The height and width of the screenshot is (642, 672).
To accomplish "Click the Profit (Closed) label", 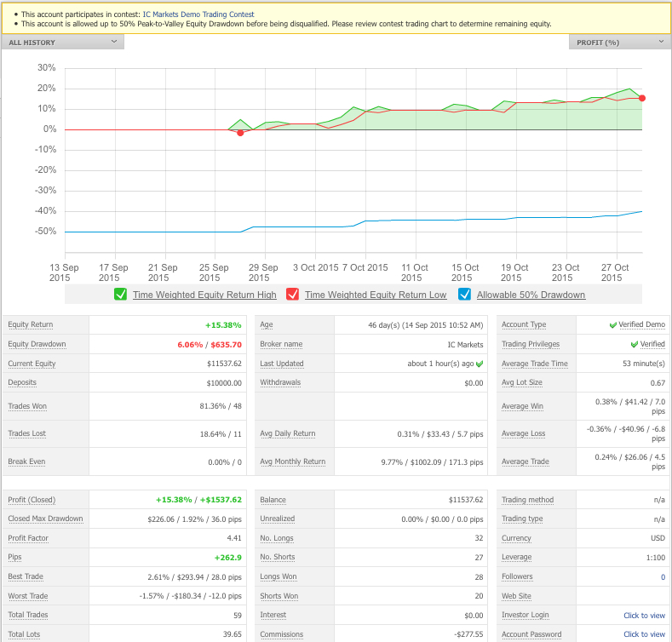I will tap(32, 500).
